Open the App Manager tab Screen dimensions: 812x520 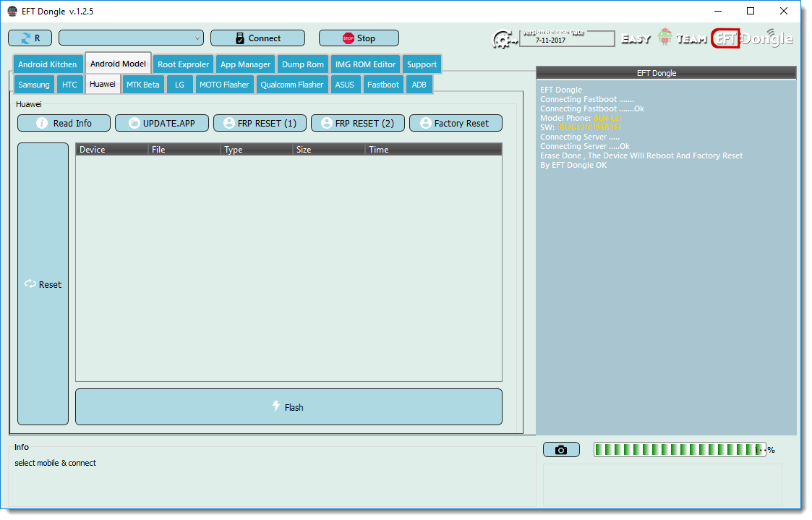[245, 64]
